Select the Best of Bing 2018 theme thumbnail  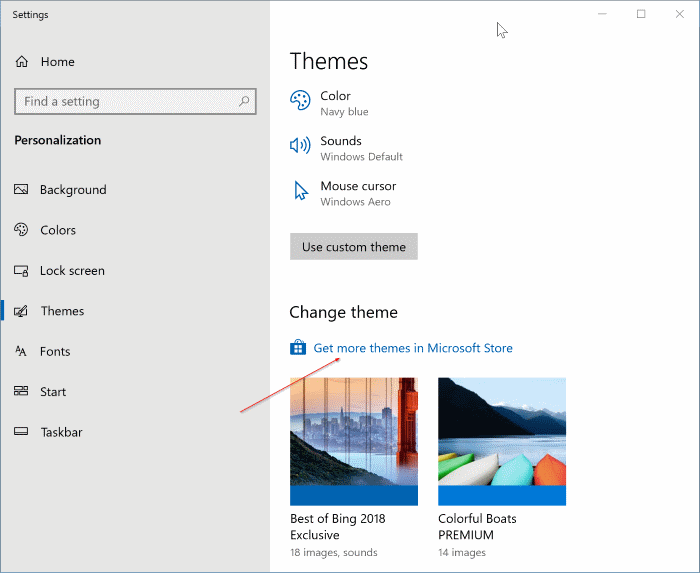pos(354,441)
